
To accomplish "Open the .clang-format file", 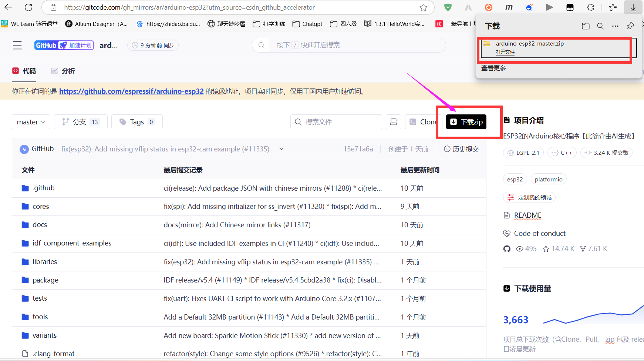I will 53,354.
